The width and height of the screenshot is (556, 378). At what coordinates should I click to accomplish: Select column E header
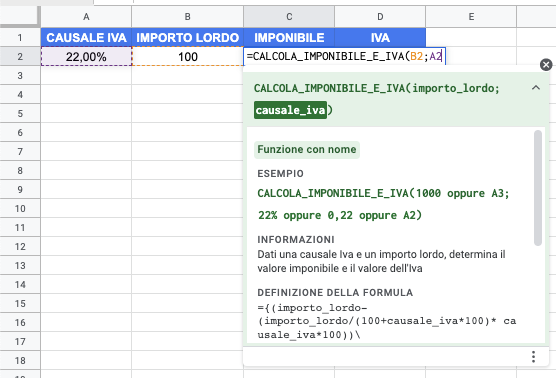pyautogui.click(x=471, y=17)
